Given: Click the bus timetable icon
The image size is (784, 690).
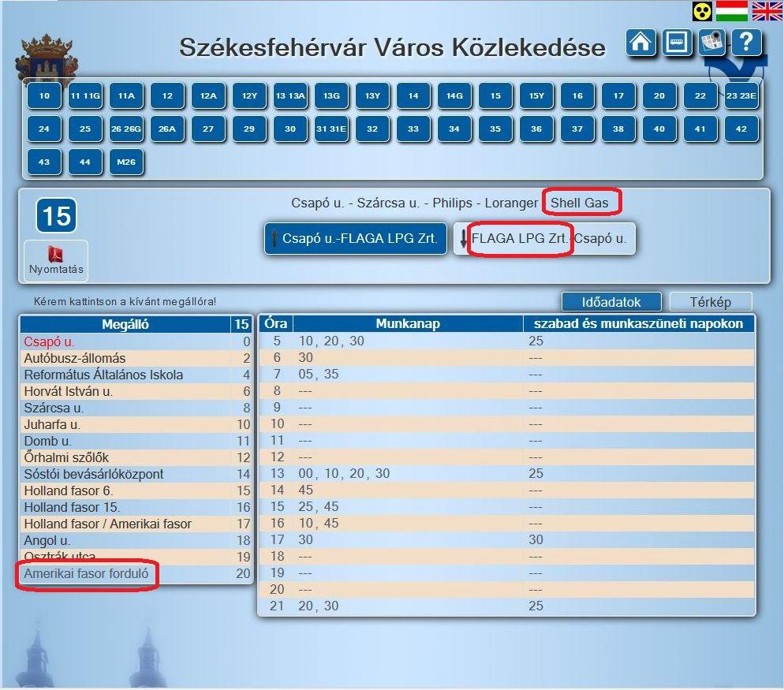Looking at the screenshot, I should [x=677, y=43].
